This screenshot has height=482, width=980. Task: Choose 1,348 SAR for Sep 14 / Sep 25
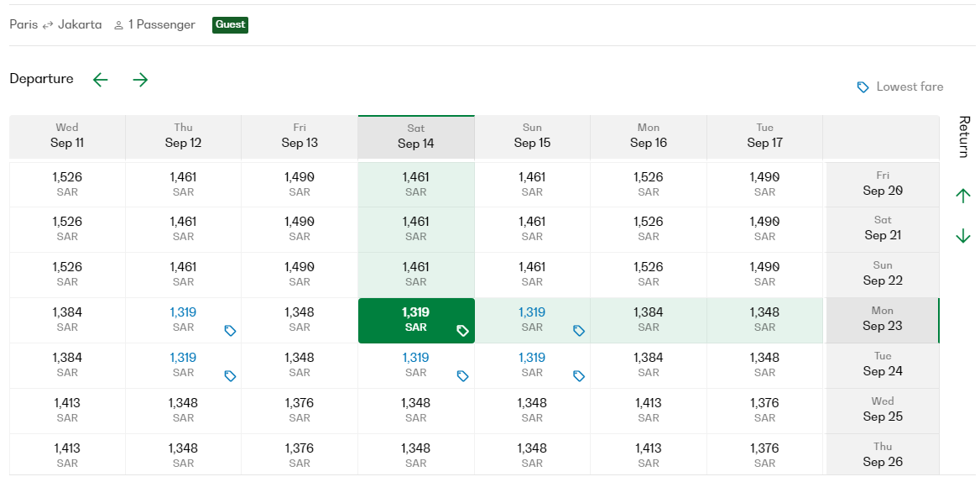click(416, 411)
